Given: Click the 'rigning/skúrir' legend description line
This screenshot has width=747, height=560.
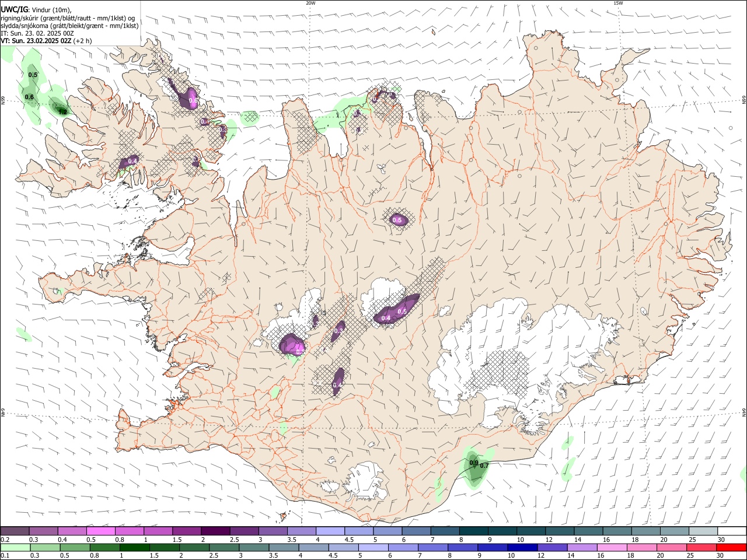Looking at the screenshot, I should click(x=68, y=17).
